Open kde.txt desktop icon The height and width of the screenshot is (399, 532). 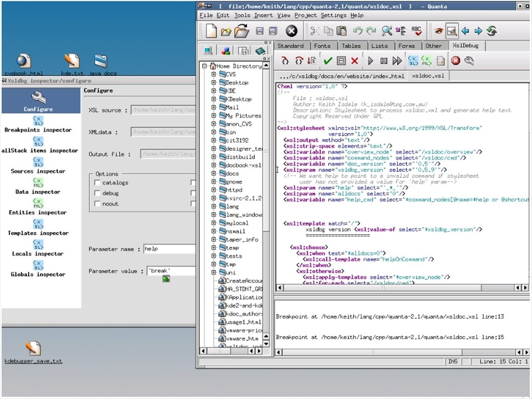click(x=72, y=65)
